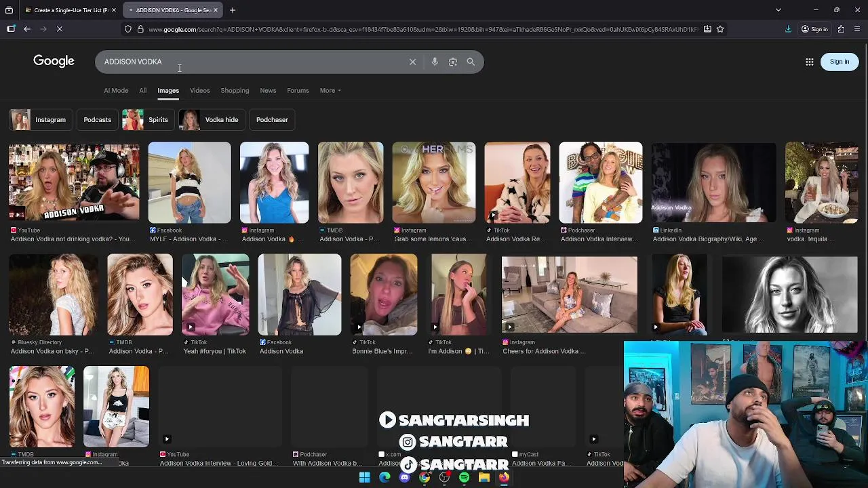View site security padlock info

pos(140,29)
